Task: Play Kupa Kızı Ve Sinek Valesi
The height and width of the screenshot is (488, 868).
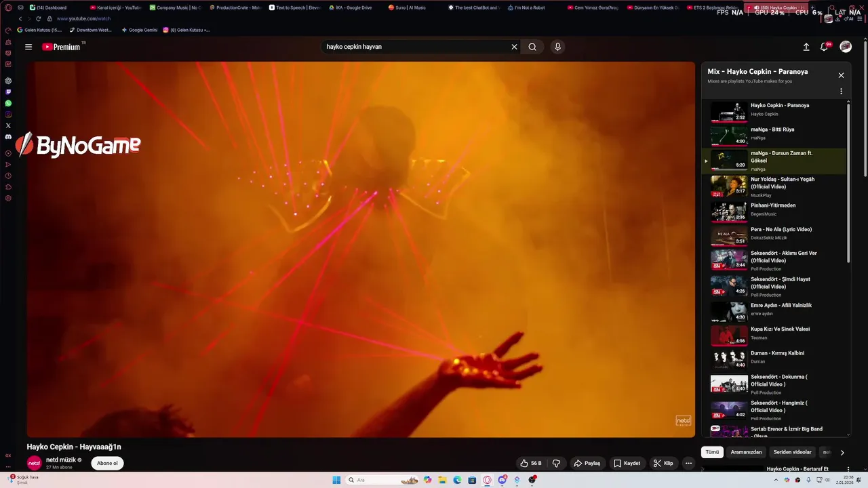Action: tap(775, 335)
